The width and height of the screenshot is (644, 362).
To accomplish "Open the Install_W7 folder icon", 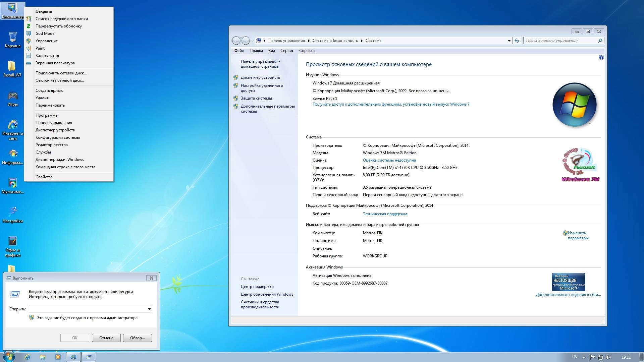I will point(12,69).
